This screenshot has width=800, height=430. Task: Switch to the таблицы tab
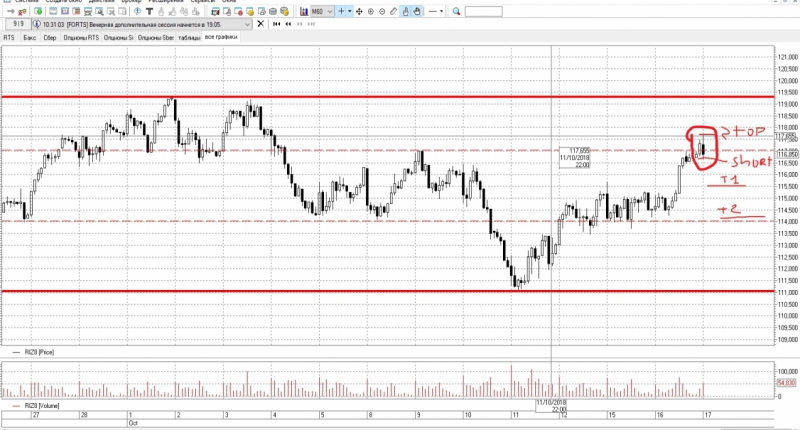[x=189, y=38]
